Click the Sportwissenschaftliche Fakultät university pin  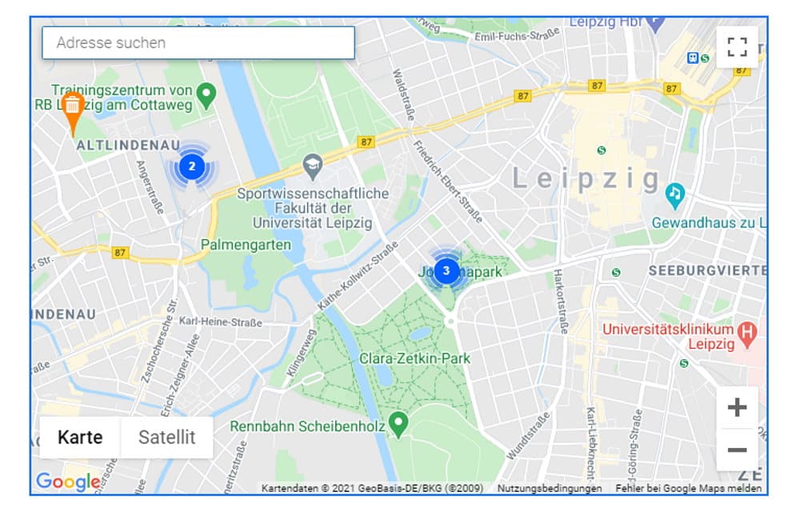313,166
